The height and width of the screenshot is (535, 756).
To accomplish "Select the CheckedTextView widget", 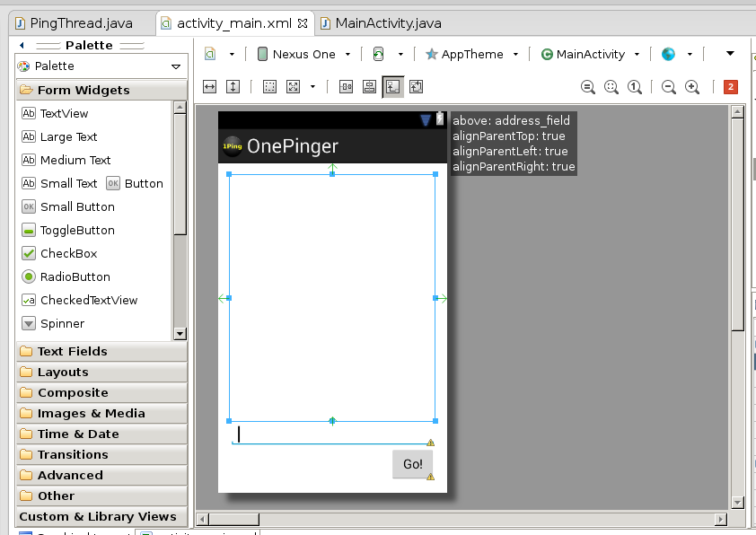I will tap(80, 301).
